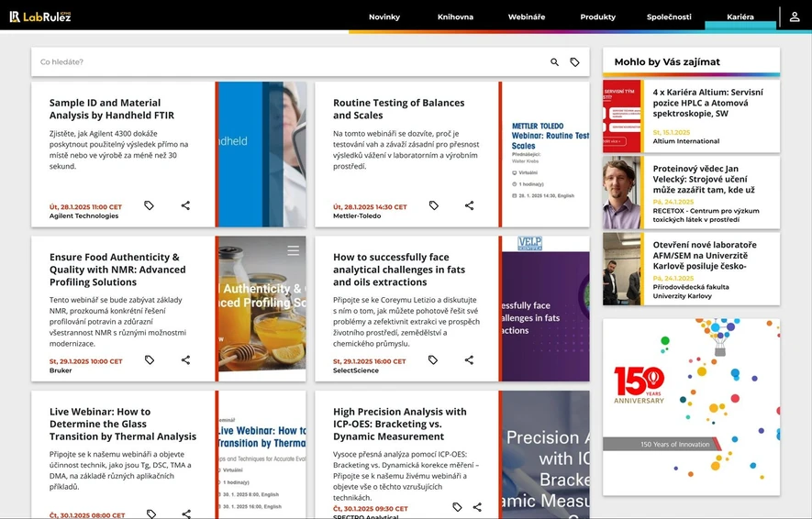
Task: Click the ICP-OES Precision Analysis card image
Action: pos(546,454)
